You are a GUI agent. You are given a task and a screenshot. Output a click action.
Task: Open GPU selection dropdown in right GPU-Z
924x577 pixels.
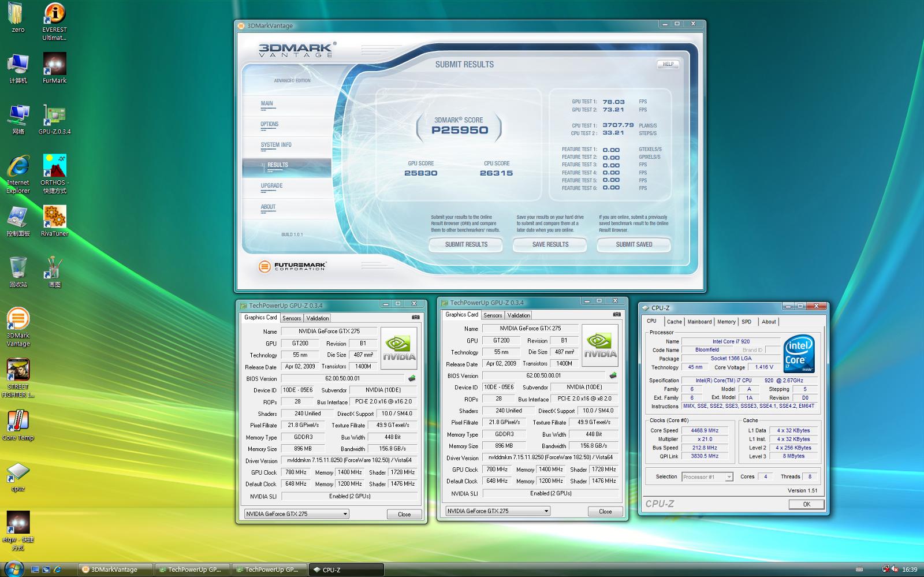(x=497, y=511)
